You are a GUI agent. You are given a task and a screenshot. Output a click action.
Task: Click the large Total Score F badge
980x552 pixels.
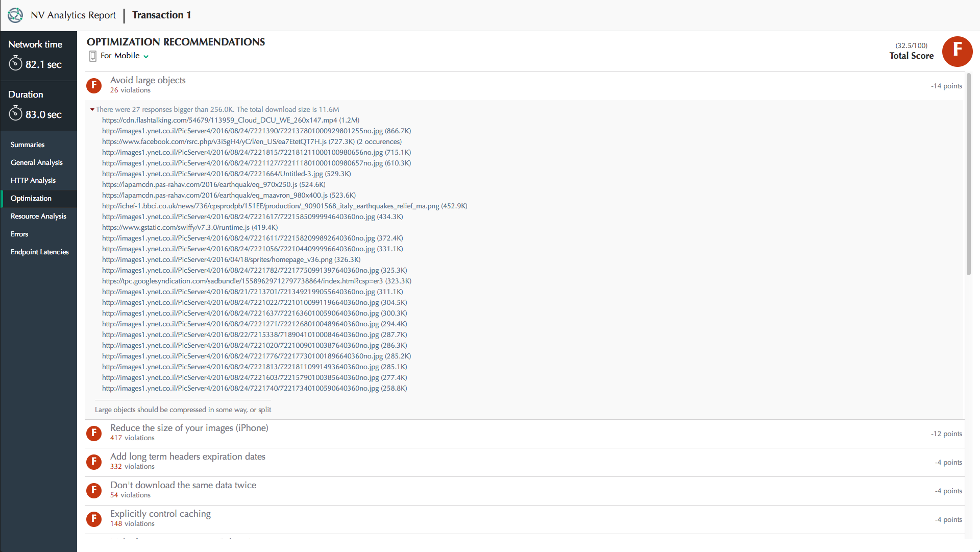tap(957, 51)
